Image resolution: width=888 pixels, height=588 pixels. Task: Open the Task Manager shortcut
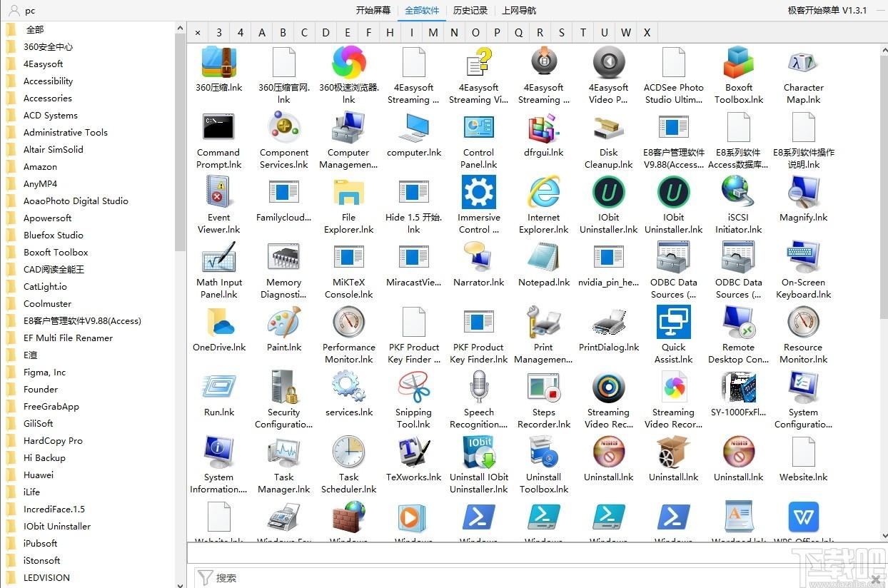[x=283, y=452]
